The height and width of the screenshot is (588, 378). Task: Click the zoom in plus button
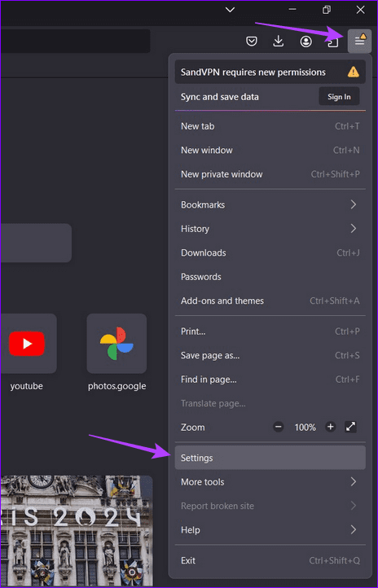coord(331,427)
